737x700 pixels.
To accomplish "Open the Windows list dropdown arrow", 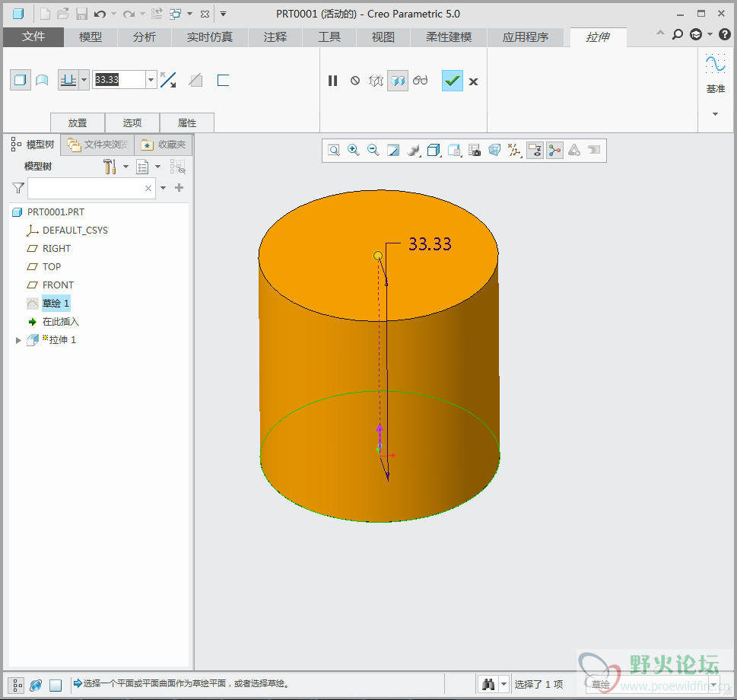I will tap(190, 14).
